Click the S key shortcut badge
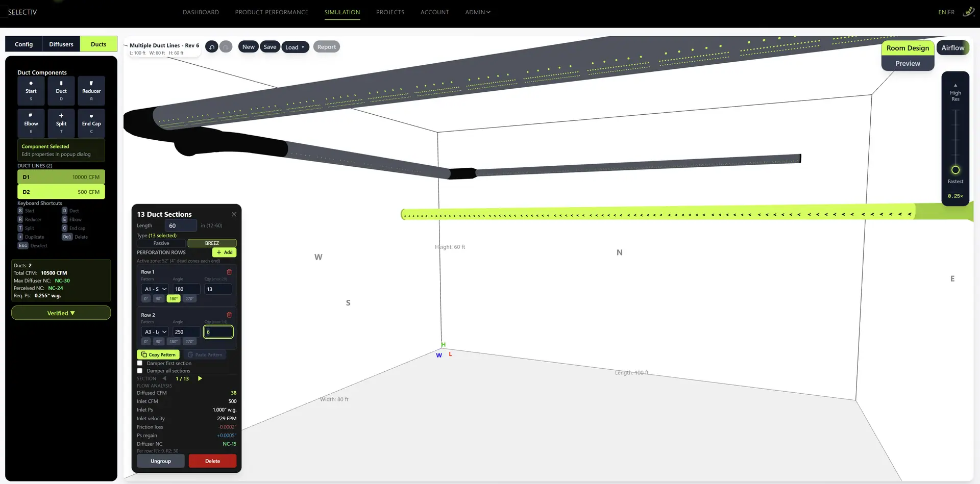 [x=20, y=211]
